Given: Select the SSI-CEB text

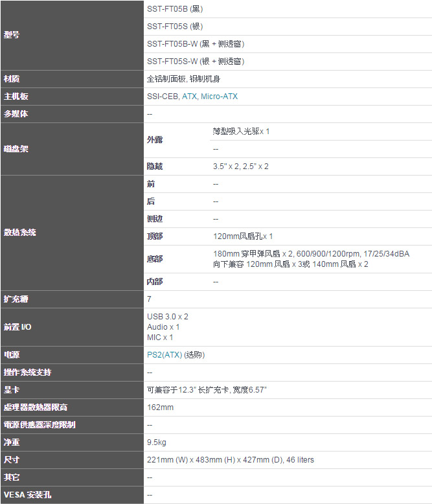Looking at the screenshot, I should [x=163, y=97].
